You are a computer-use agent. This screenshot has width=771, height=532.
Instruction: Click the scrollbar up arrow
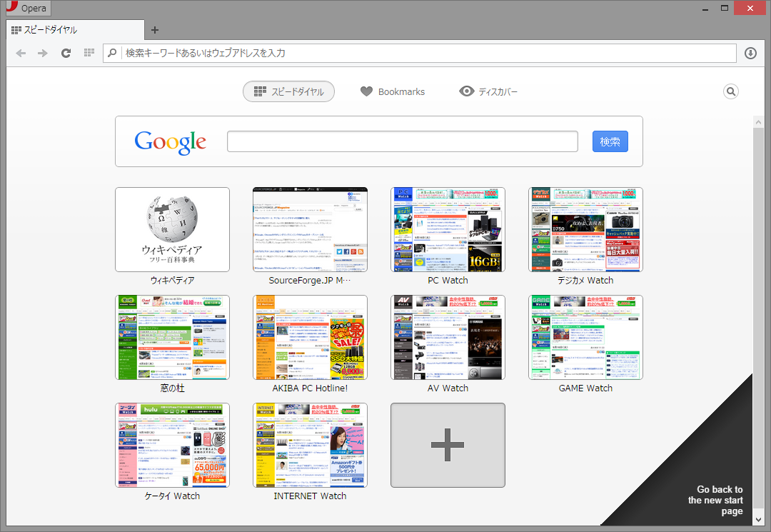[x=758, y=121]
